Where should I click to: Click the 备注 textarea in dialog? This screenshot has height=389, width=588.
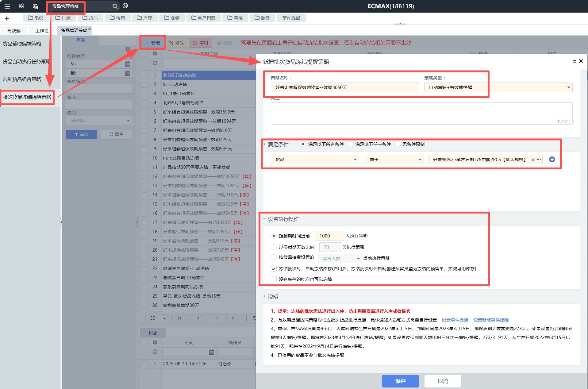(421, 114)
